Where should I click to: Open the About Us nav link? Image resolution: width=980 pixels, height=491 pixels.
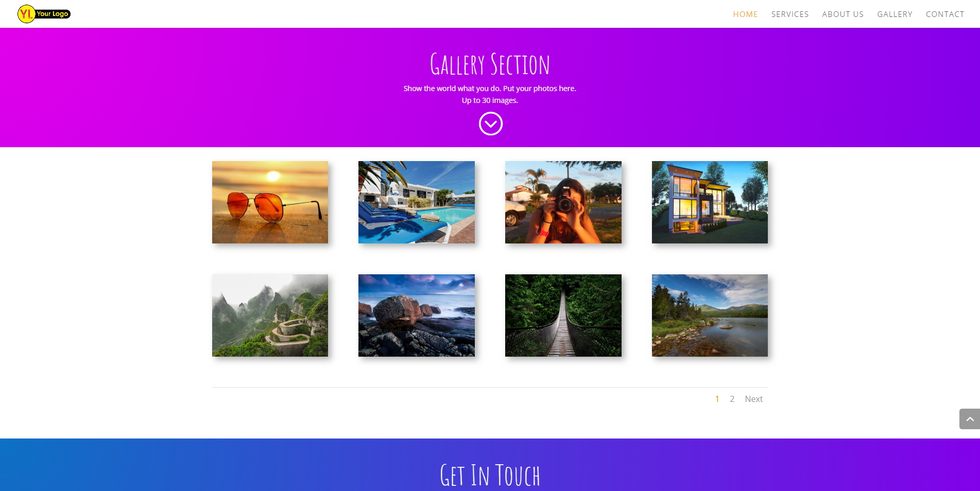tap(843, 14)
